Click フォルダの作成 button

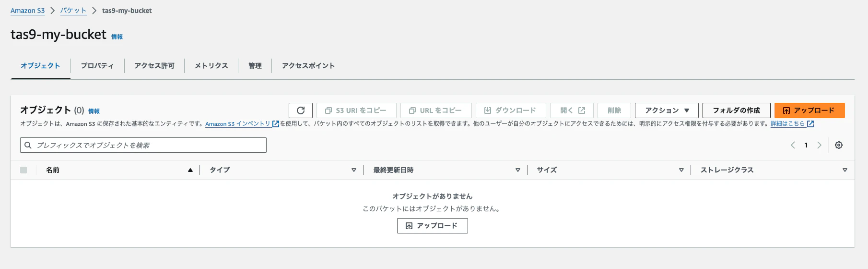pyautogui.click(x=737, y=110)
